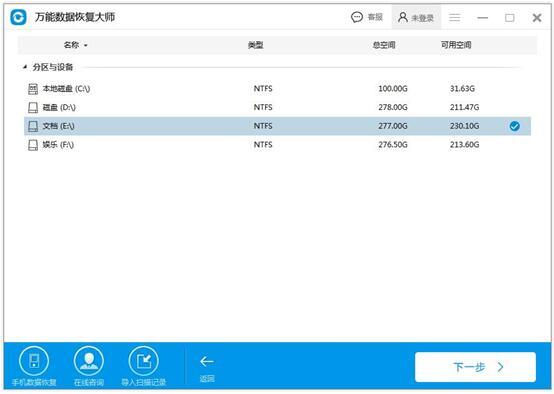554x394 pixels.
Task: Click the 277.00G total space value
Action: 393,126
